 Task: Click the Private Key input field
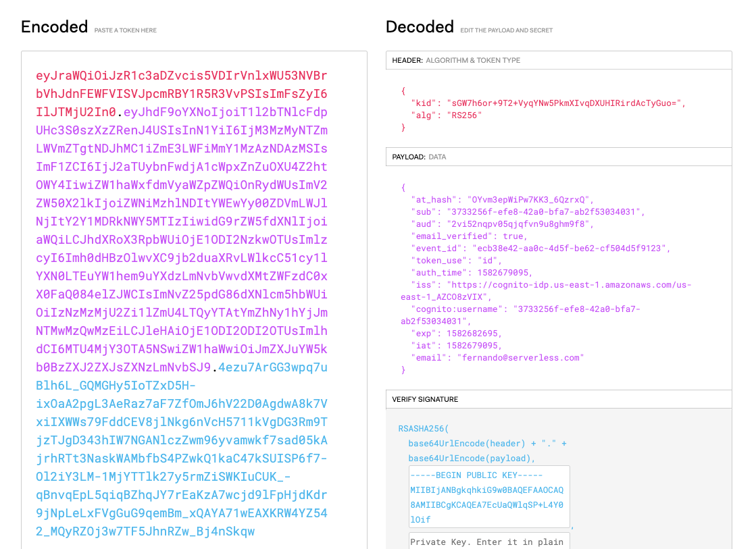pos(488,542)
